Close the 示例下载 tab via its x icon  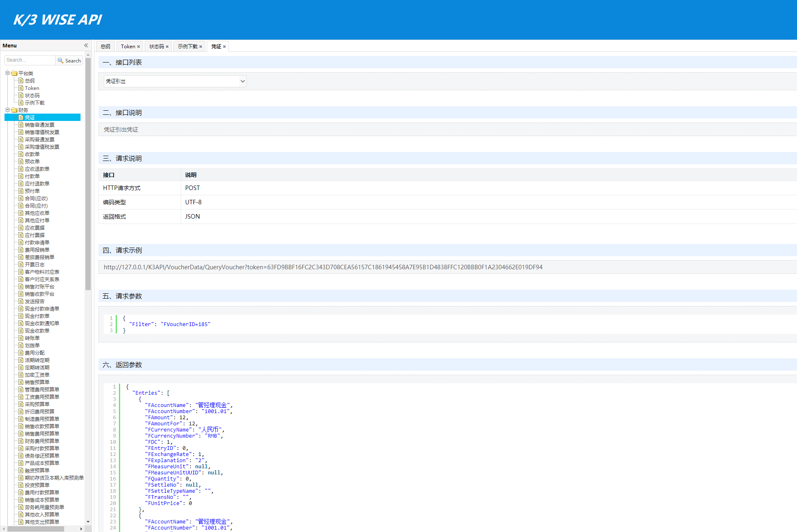pyautogui.click(x=201, y=47)
